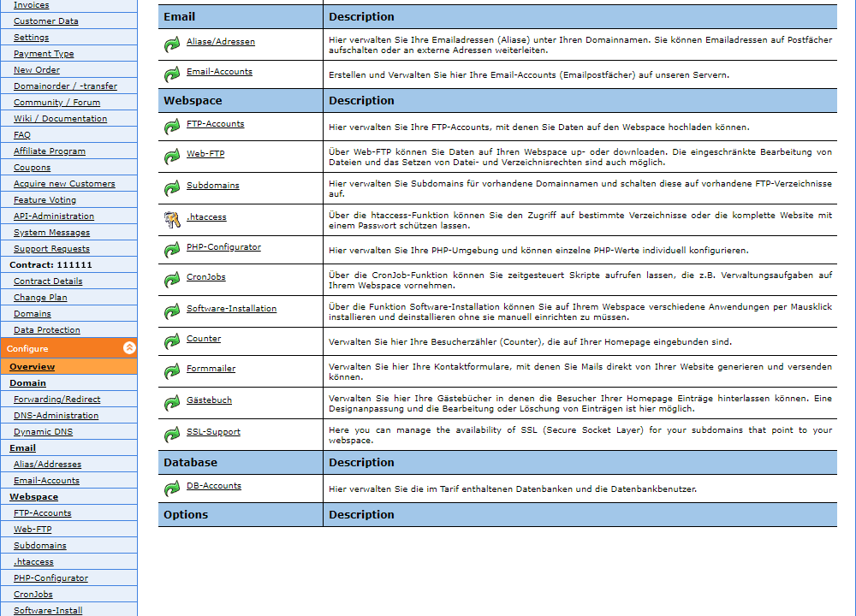Open the .htaccess link in the Webspace table
The width and height of the screenshot is (856, 616).
(x=206, y=217)
